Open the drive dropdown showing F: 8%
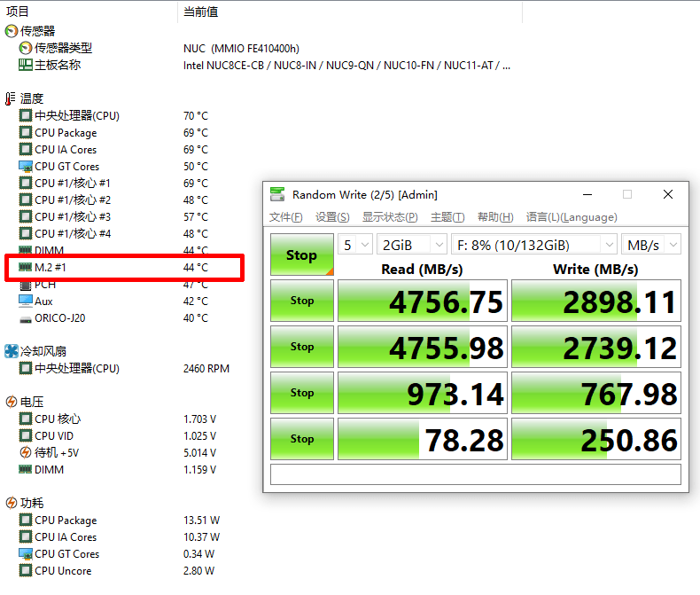 click(x=534, y=245)
